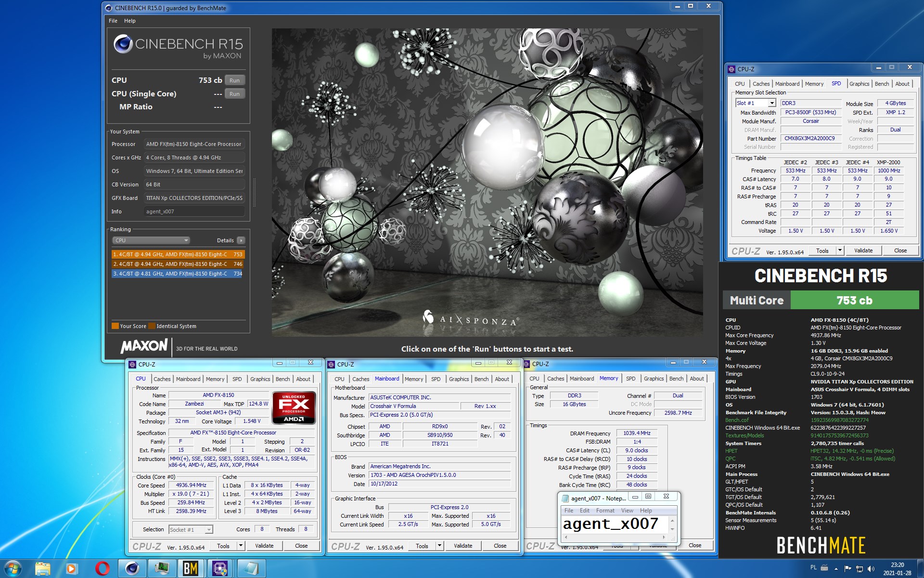Click Tools button in Mainboard CPU-Z window
This screenshot has width=924, height=578.
(x=422, y=546)
